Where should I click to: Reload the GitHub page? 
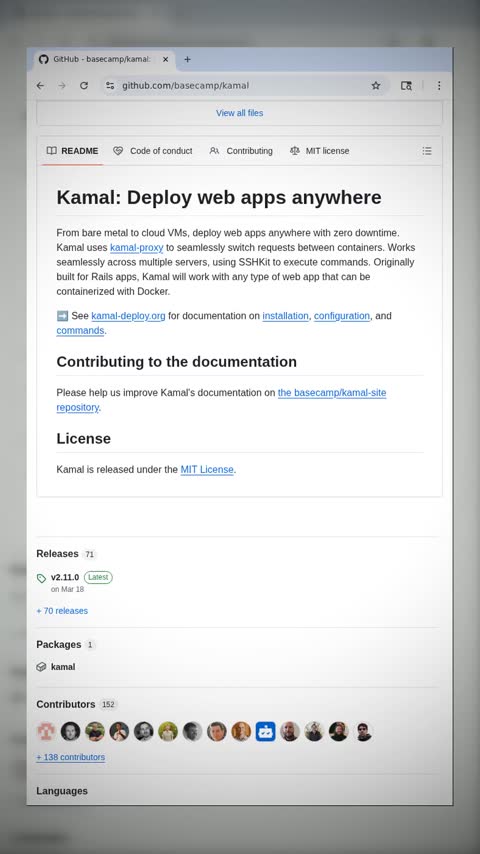[x=84, y=86]
